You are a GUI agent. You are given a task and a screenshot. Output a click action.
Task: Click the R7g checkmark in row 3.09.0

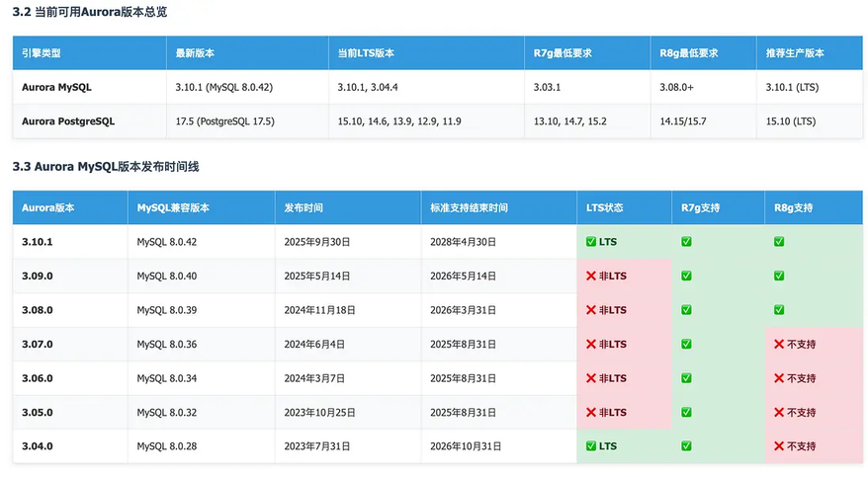[686, 276]
